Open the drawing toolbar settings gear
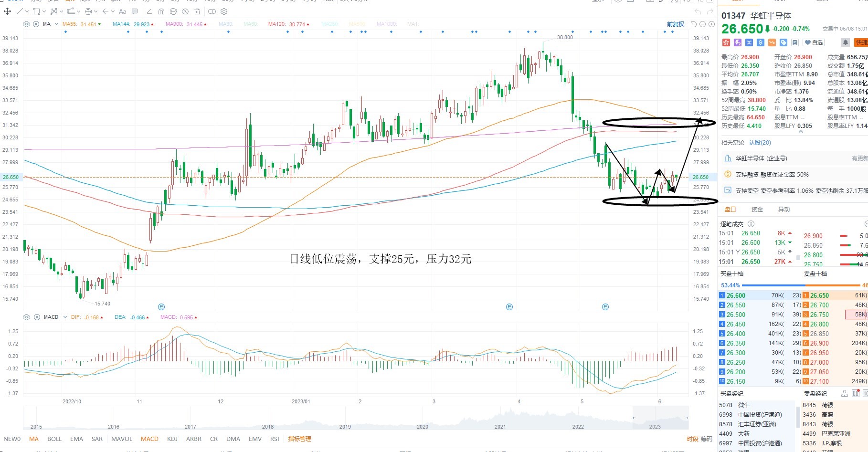 pyautogui.click(x=224, y=11)
